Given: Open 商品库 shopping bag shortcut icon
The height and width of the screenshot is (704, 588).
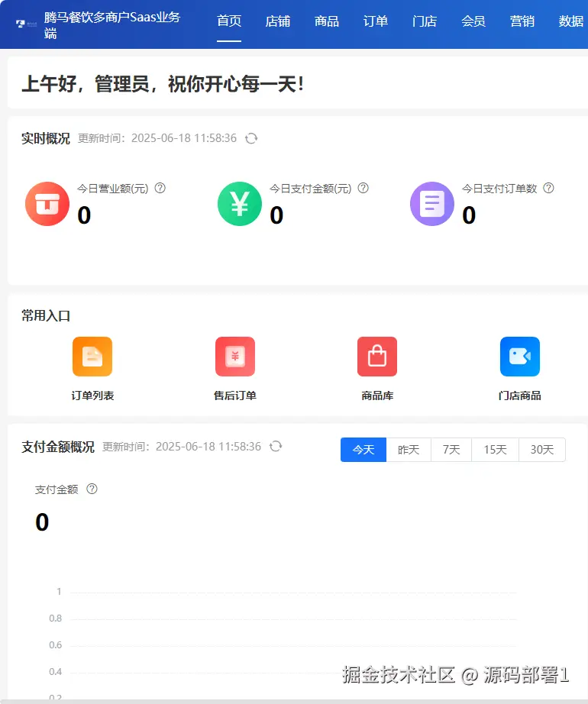Looking at the screenshot, I should 377,357.
